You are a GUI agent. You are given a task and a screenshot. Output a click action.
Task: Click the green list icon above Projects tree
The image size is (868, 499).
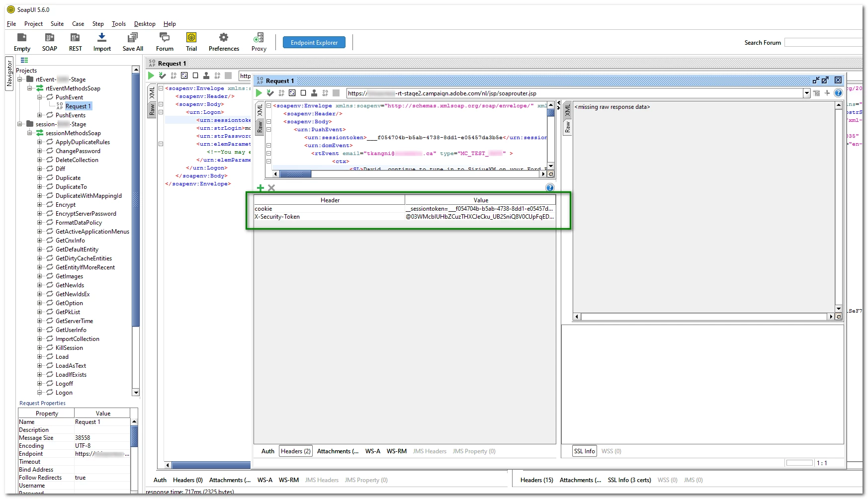[x=24, y=60]
